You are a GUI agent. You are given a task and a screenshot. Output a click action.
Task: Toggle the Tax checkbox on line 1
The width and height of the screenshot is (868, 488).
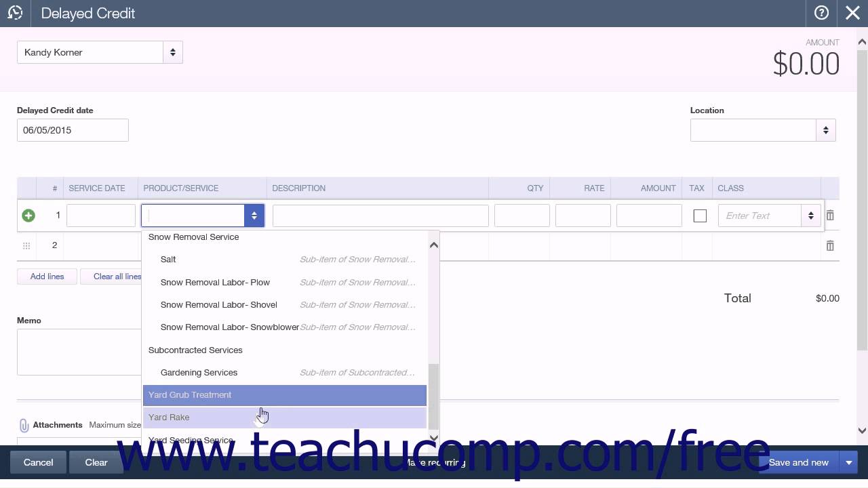click(700, 216)
